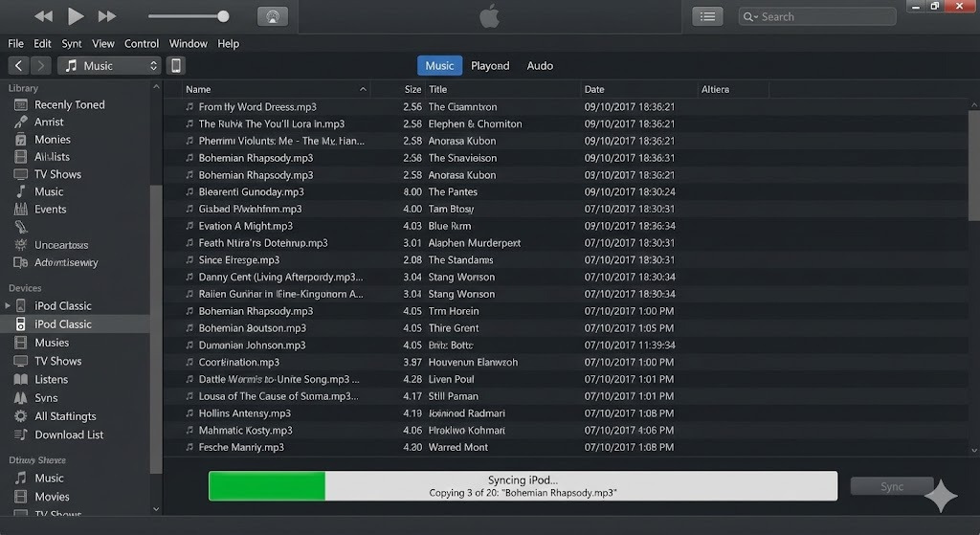The image size is (980, 535).
Task: Select Unceartoss gear item in sidebar
Action: pos(60,245)
